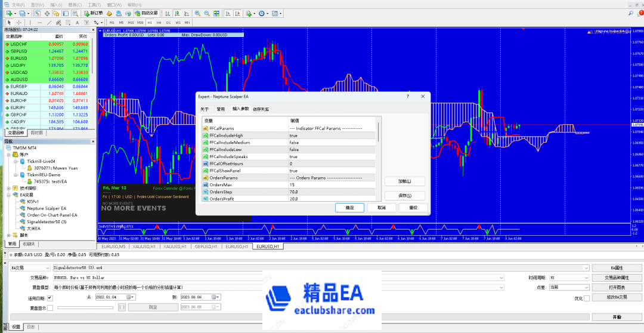Zoom out of the chart
The image size is (644, 333).
point(207,13)
